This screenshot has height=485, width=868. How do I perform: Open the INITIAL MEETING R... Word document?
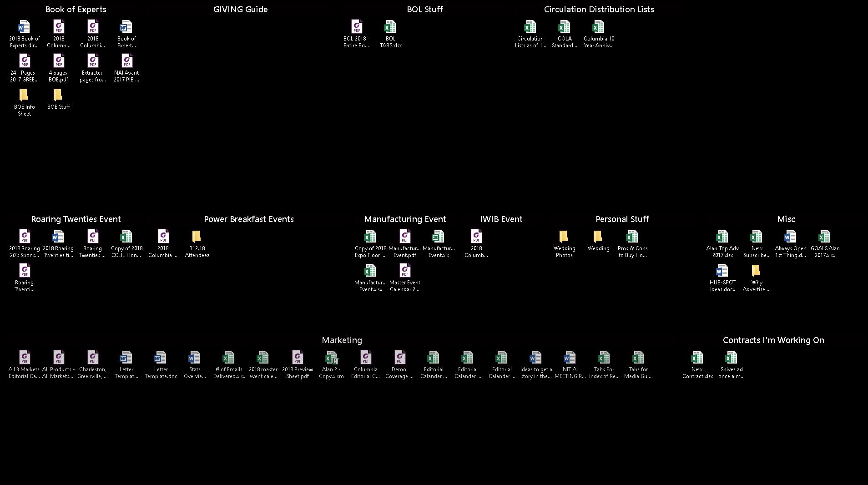(570, 364)
